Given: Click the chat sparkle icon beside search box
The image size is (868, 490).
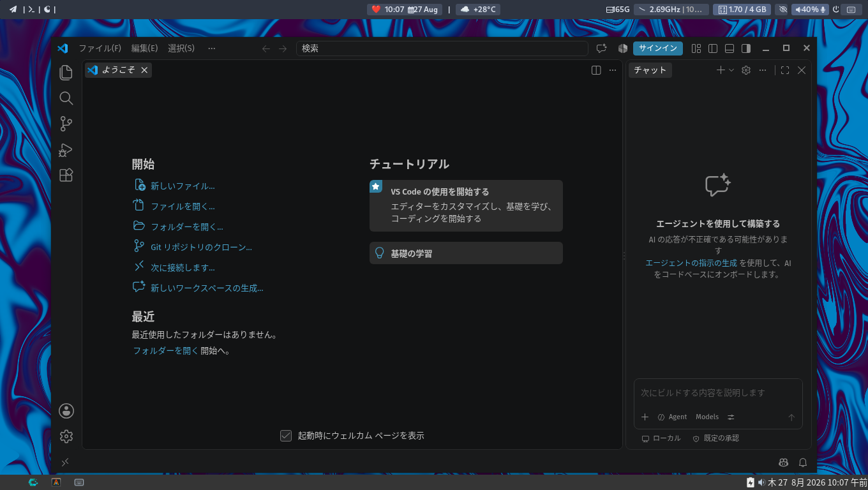Looking at the screenshot, I should coord(601,48).
